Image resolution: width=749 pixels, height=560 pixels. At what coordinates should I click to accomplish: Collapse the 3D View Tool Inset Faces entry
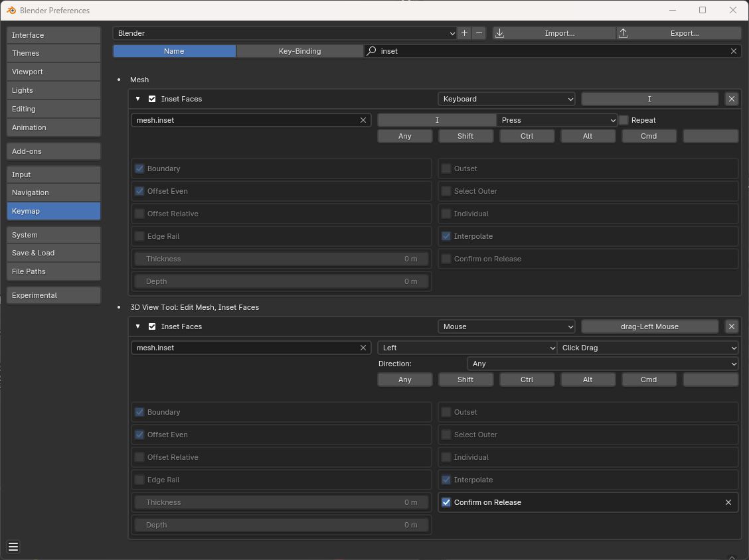coord(138,326)
